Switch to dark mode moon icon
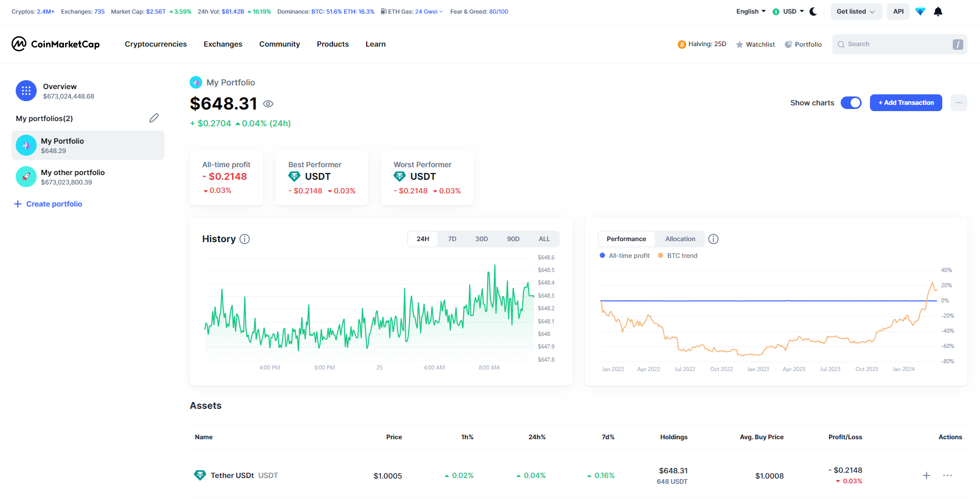980x499 pixels. coord(813,12)
